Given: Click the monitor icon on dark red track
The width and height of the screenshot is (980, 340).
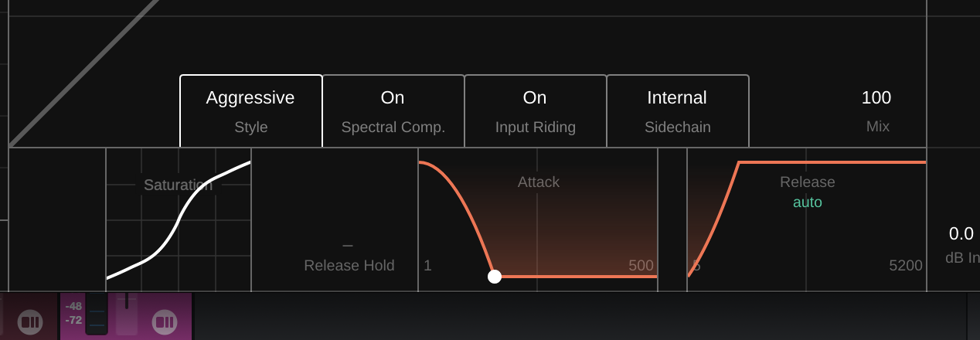Looking at the screenshot, I should (29, 321).
